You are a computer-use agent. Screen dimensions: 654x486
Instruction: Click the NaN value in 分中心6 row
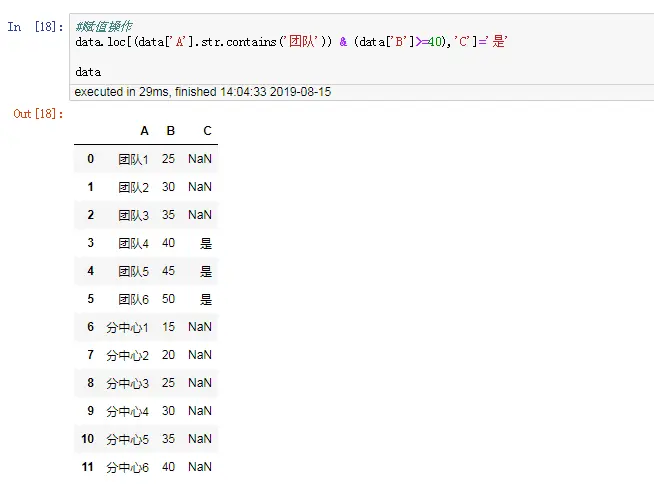click(200, 467)
